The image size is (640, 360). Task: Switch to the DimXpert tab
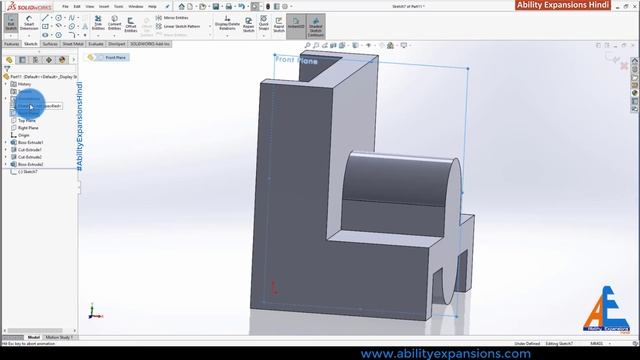coord(117,44)
